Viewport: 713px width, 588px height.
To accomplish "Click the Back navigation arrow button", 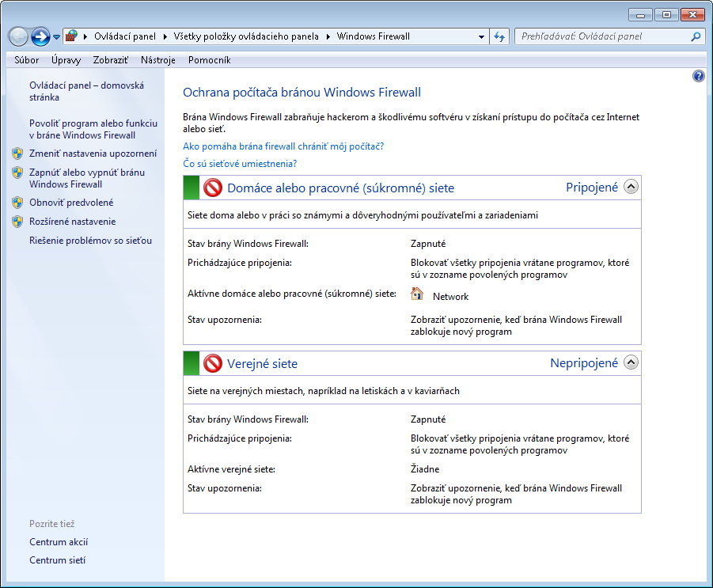I will 19,37.
